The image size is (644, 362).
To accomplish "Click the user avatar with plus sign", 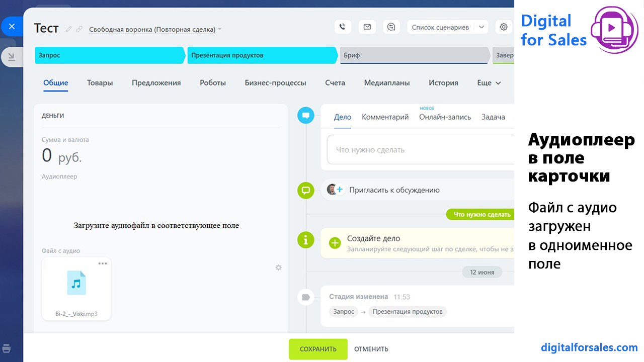I will point(336,190).
